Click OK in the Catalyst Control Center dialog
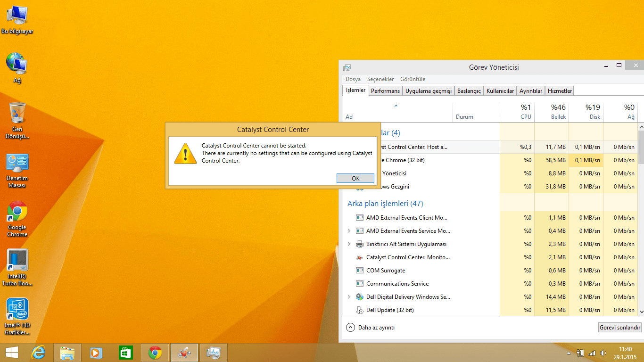The height and width of the screenshot is (362, 644). [355, 178]
